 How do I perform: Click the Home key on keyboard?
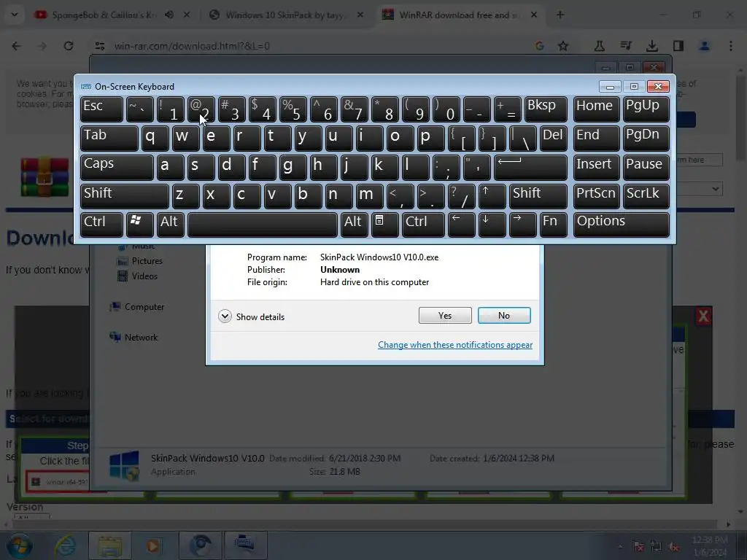tap(596, 109)
